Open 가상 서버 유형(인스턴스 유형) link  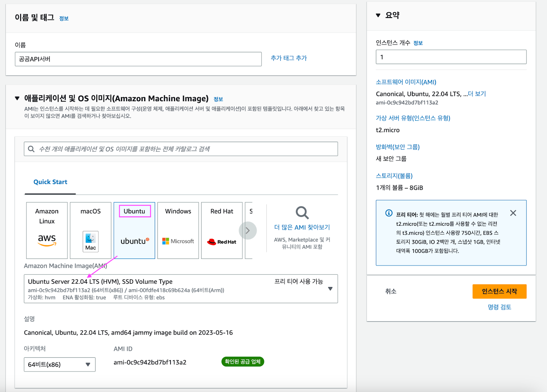[413, 118]
